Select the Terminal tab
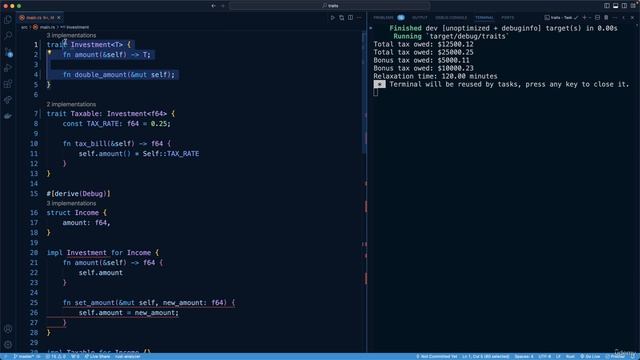 (484, 18)
